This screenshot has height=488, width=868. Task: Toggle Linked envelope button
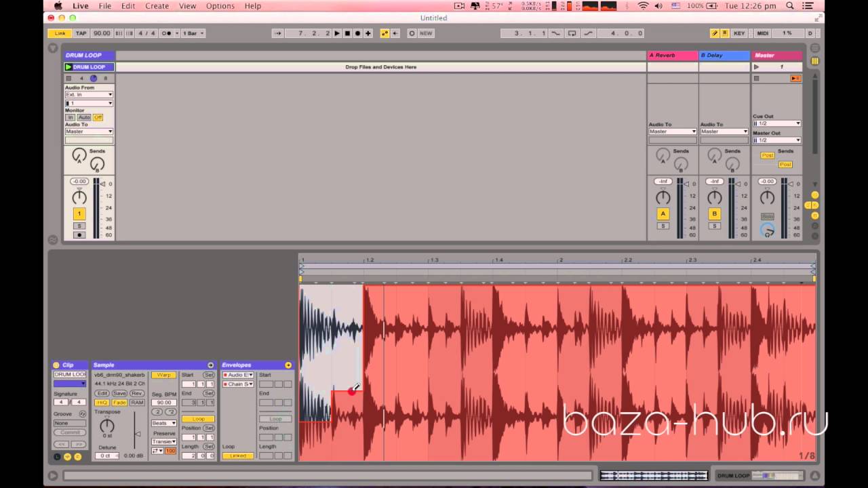[238, 455]
